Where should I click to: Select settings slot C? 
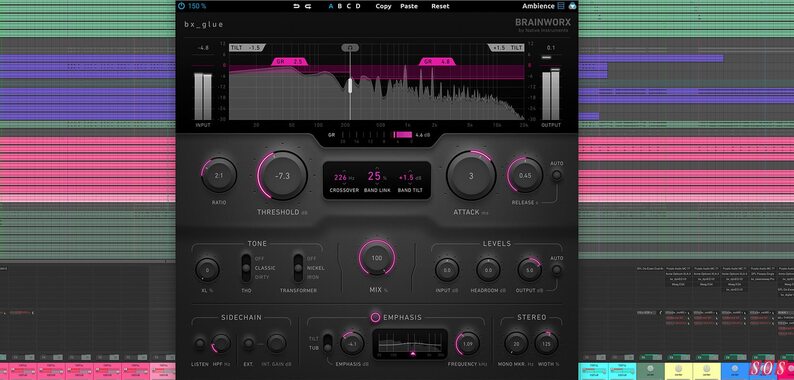tap(349, 6)
